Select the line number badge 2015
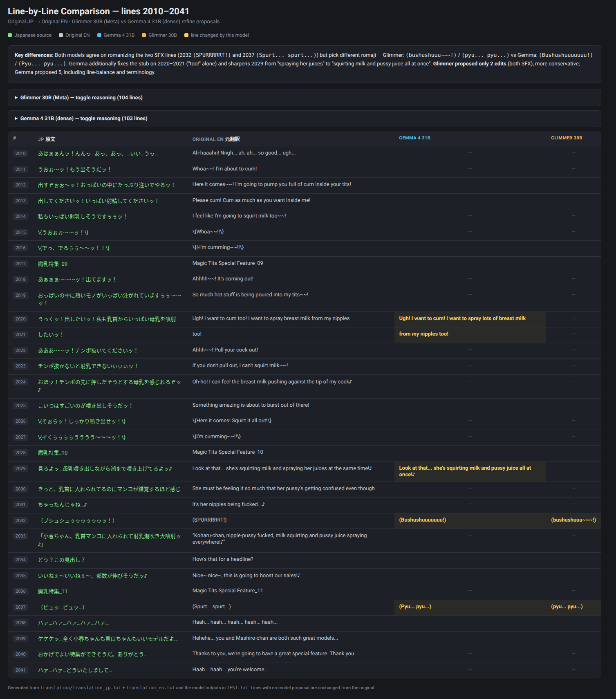Image resolution: width=616 pixels, height=699 pixels. (21, 232)
